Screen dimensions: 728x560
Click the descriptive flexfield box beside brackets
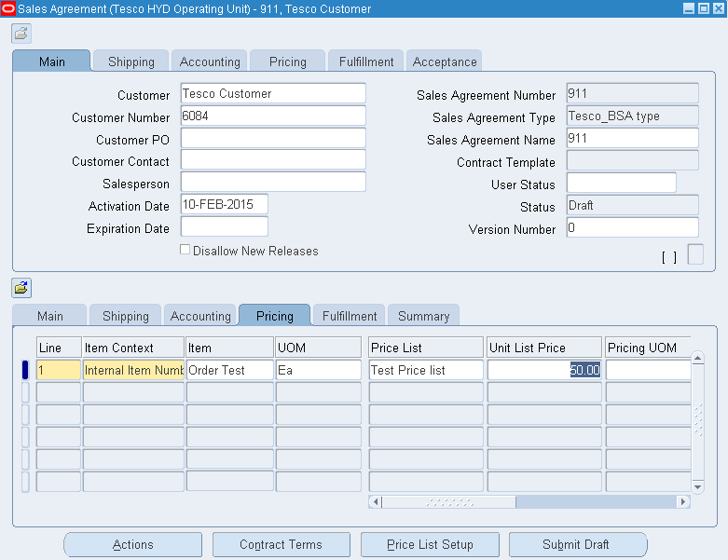coord(695,254)
